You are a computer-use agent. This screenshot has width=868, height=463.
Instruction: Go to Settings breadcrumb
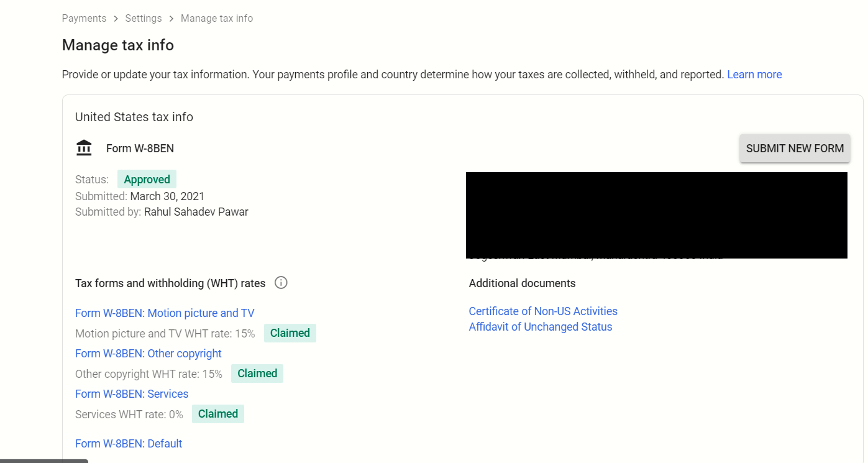tap(144, 19)
